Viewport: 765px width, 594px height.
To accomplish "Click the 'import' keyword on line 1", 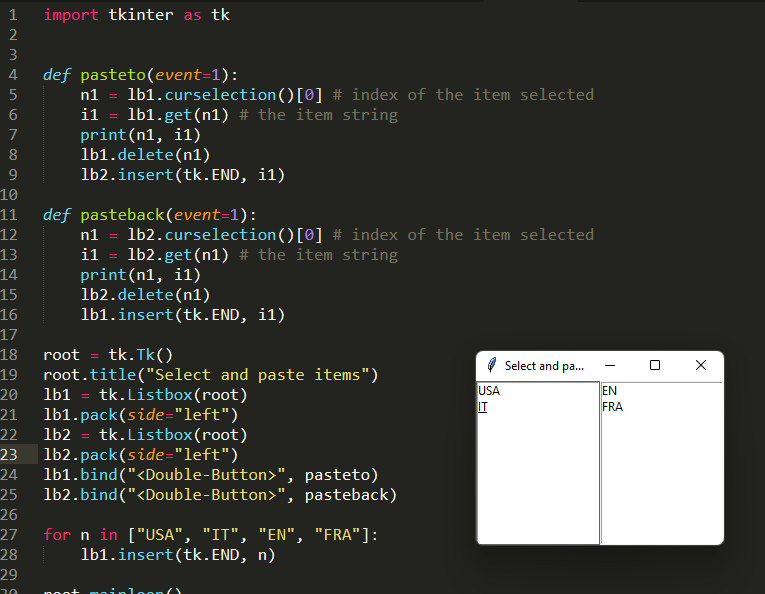I will click(71, 15).
